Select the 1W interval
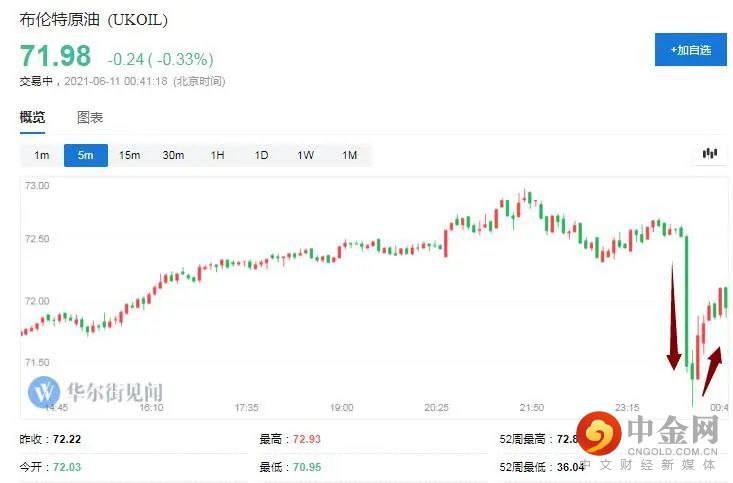Viewport: 733px width, 483px height. (305, 155)
